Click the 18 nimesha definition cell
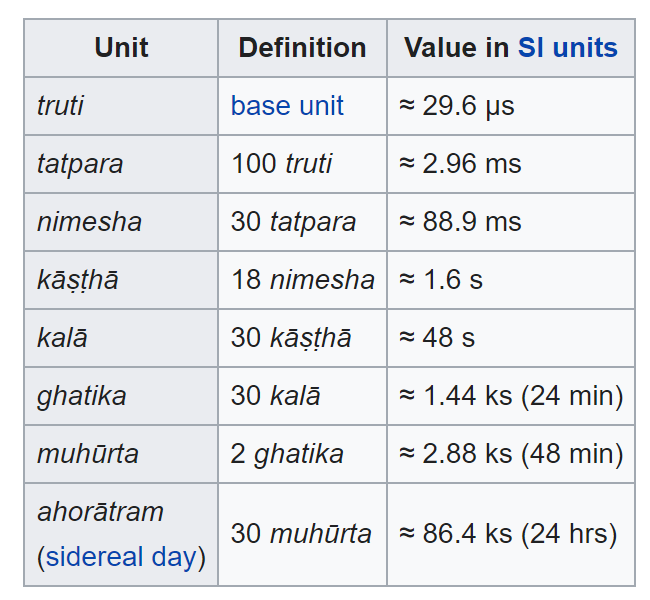Viewport: 650px width, 600px height. coord(302,280)
